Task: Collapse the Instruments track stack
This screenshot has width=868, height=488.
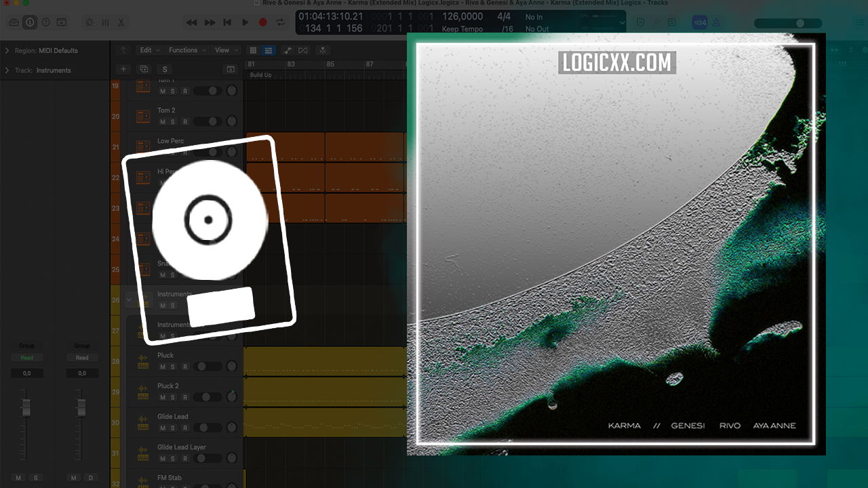Action: click(x=129, y=299)
